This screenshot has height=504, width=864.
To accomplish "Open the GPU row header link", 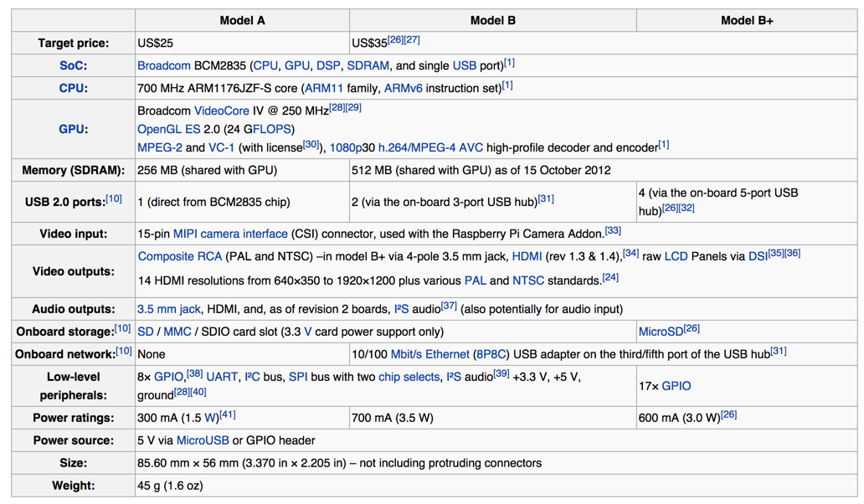I will click(72, 129).
